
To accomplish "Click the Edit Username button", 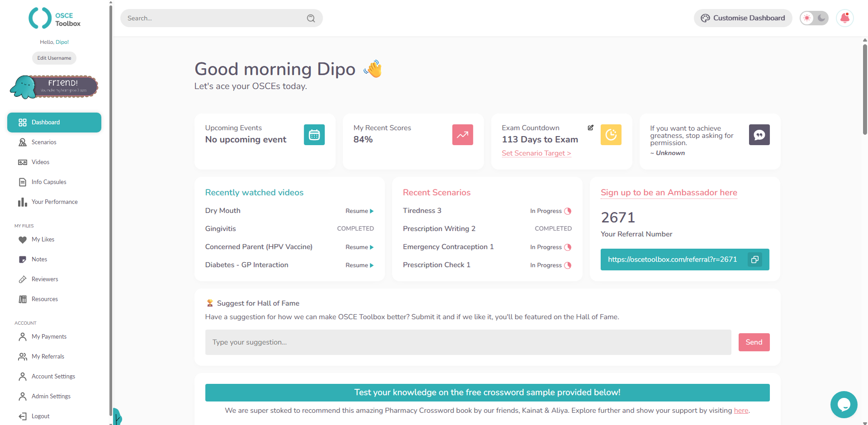I will tap(54, 58).
